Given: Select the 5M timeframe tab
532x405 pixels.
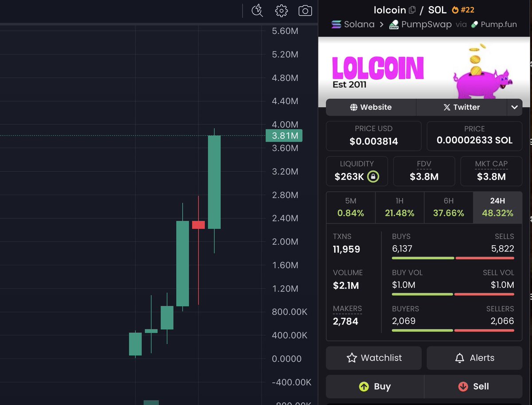Looking at the screenshot, I should click(351, 207).
